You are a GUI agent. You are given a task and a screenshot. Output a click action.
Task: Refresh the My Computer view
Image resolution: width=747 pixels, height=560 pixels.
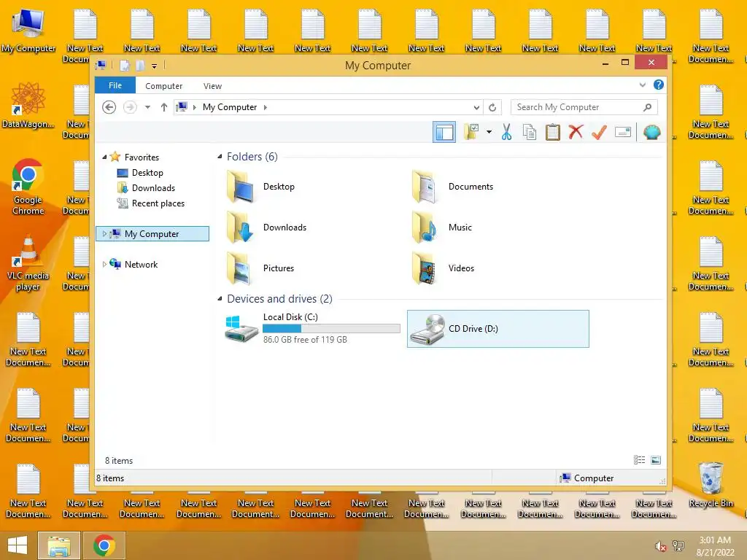click(x=492, y=108)
